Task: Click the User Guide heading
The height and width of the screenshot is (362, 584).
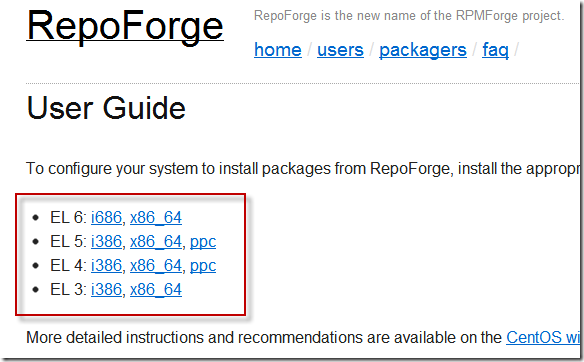Action: point(106,108)
